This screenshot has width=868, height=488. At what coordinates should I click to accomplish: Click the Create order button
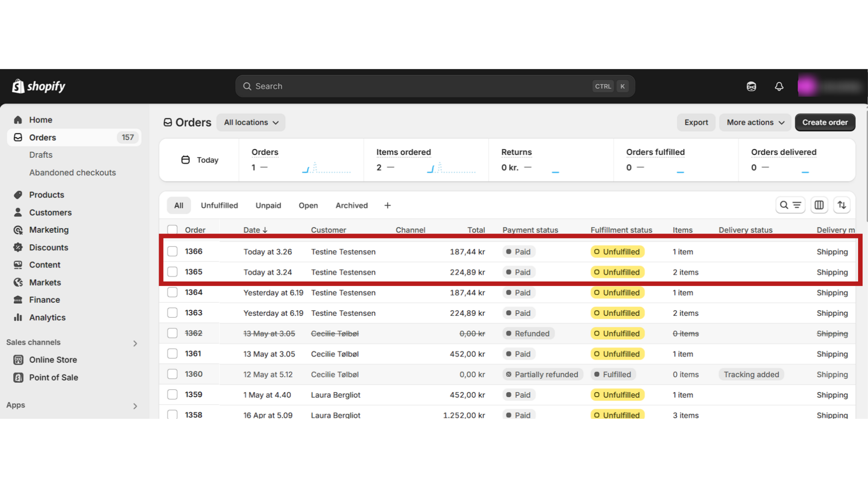[x=825, y=122]
